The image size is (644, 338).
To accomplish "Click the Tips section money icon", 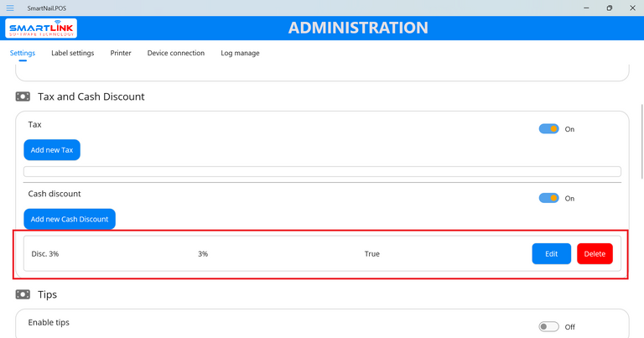I will tap(23, 294).
